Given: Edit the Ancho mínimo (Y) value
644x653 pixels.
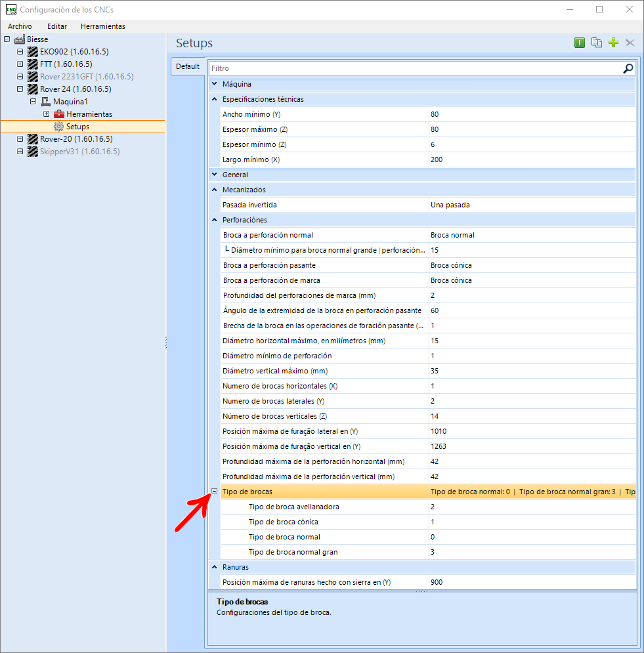Looking at the screenshot, I should click(532, 114).
